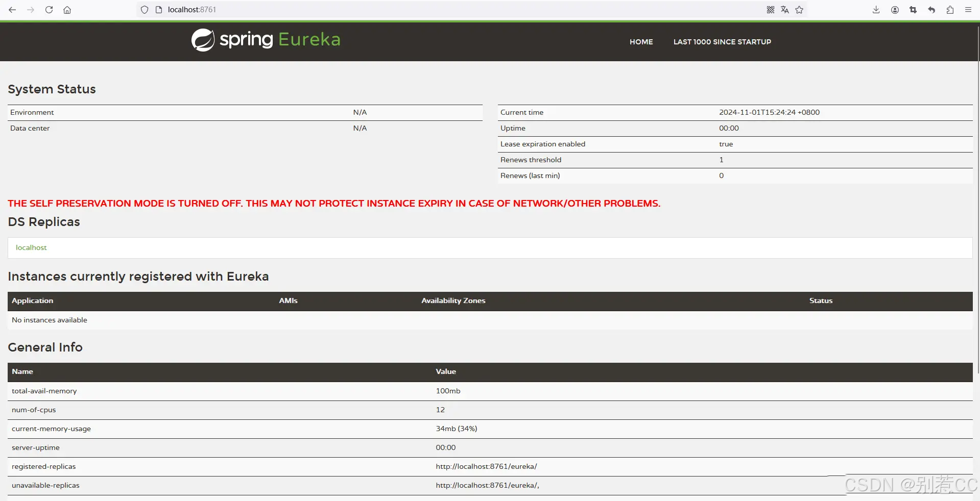Viewport: 980px width, 501px height.
Task: Select the Current time value 2024-11-01T15:24:24
Action: point(769,112)
